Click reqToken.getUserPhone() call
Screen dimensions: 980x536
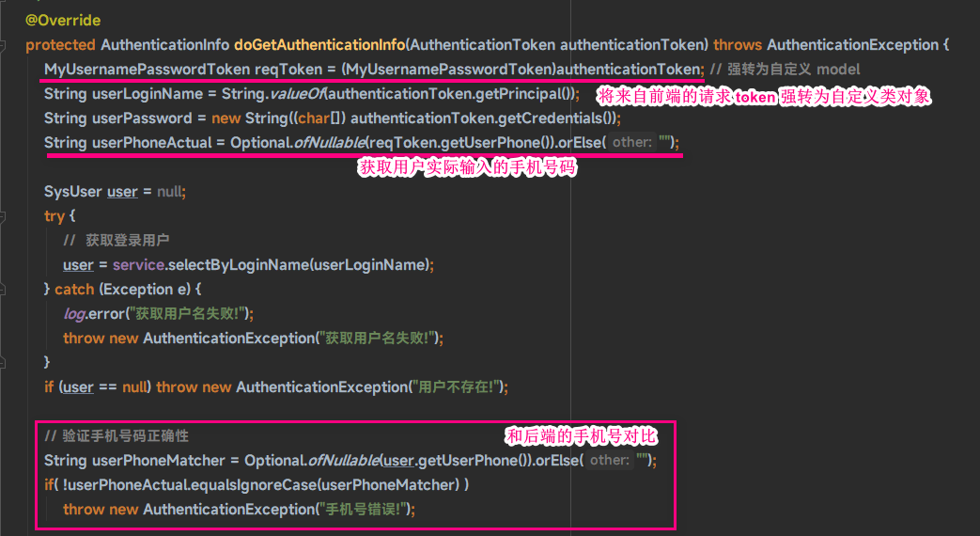461,143
